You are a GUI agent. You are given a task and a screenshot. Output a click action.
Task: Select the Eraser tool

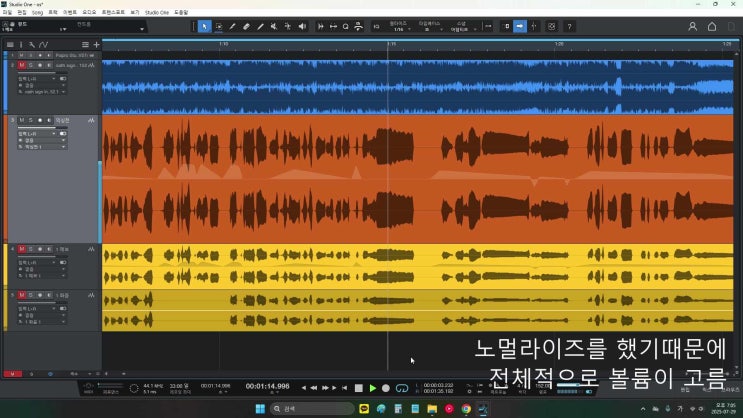click(247, 26)
